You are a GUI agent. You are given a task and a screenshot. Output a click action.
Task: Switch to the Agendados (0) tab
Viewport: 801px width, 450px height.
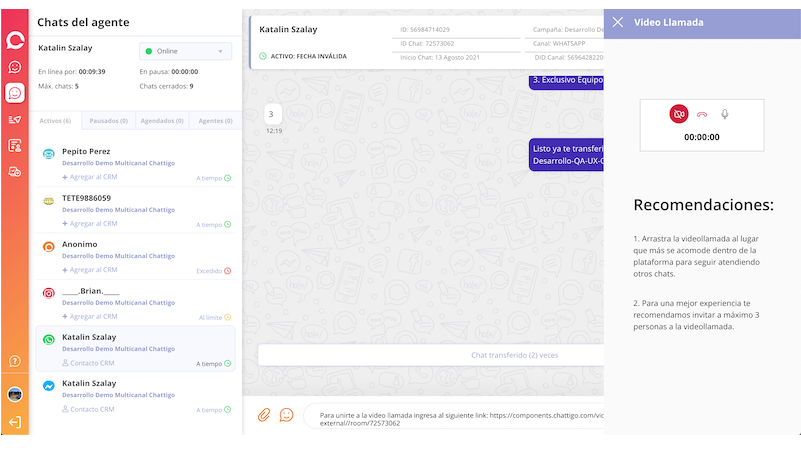click(162, 121)
